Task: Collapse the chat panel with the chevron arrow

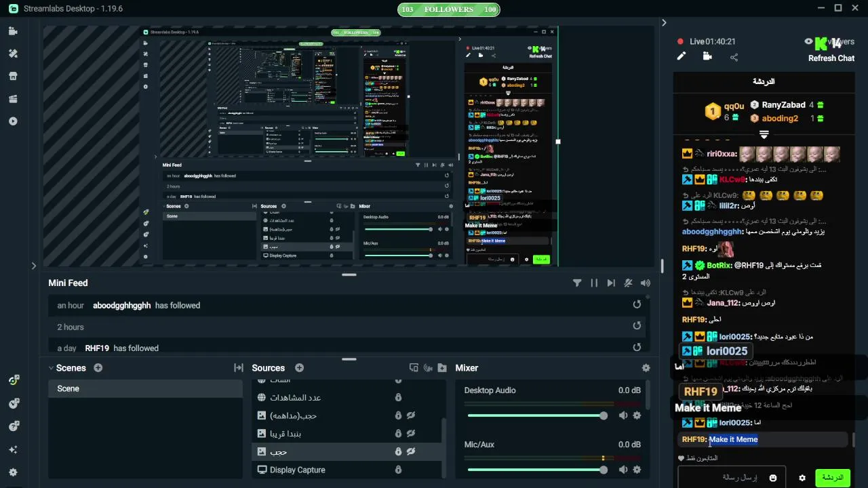Action: tap(664, 22)
